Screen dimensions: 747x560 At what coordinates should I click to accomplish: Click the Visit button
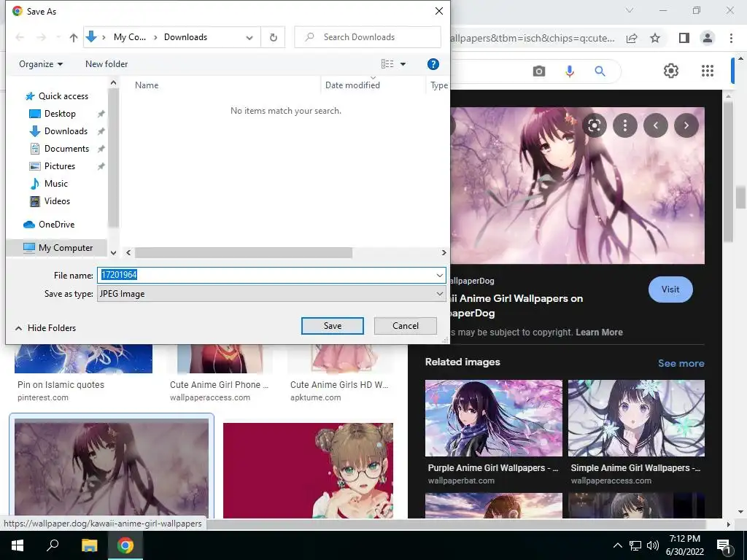pyautogui.click(x=670, y=289)
